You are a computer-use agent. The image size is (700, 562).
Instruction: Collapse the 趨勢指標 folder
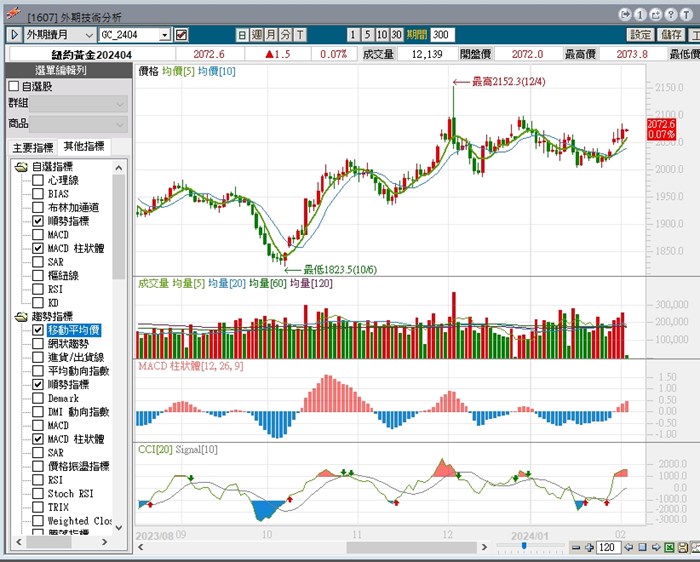point(20,316)
